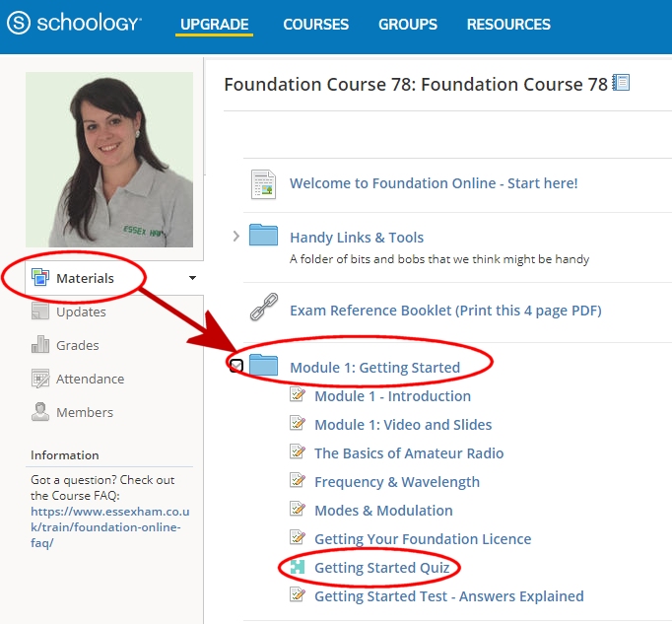Expand the Handy Links & Tools folder chevron
The width and height of the screenshot is (672, 624).
tap(235, 236)
